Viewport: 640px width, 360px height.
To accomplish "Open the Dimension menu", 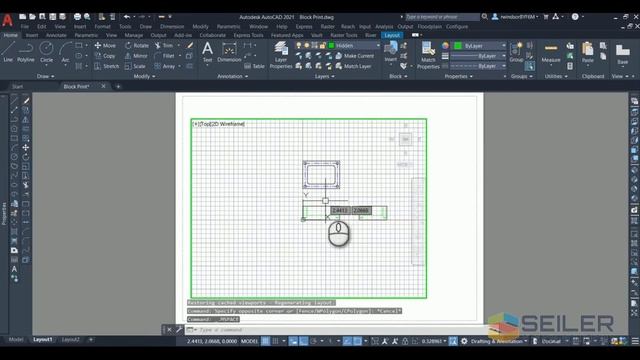I will click(x=172, y=27).
